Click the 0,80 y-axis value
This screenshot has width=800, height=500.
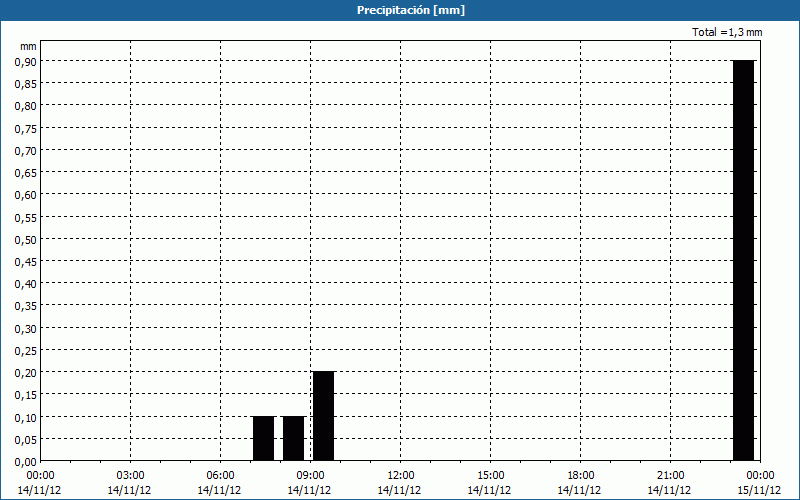(x=26, y=106)
